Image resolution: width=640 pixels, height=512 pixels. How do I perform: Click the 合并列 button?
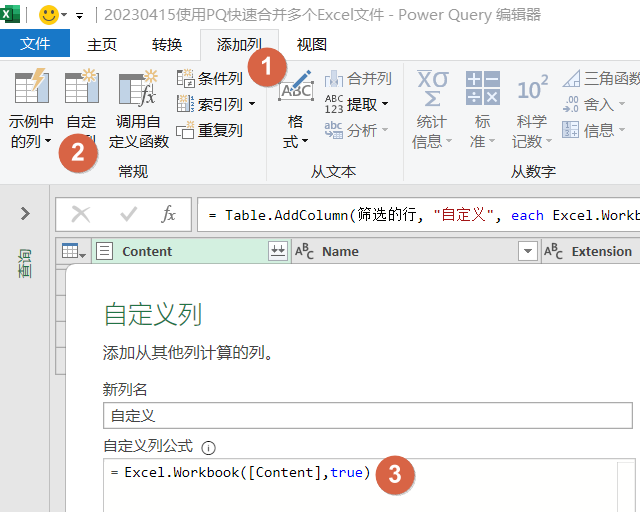[x=358, y=78]
